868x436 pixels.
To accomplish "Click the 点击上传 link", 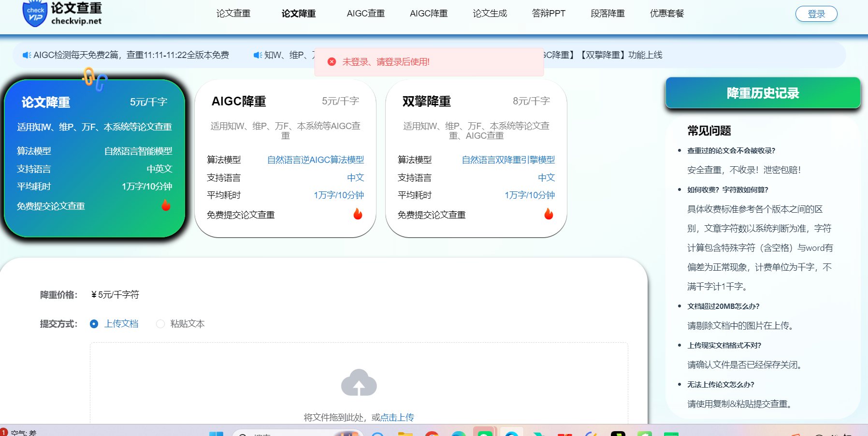I will pyautogui.click(x=397, y=417).
